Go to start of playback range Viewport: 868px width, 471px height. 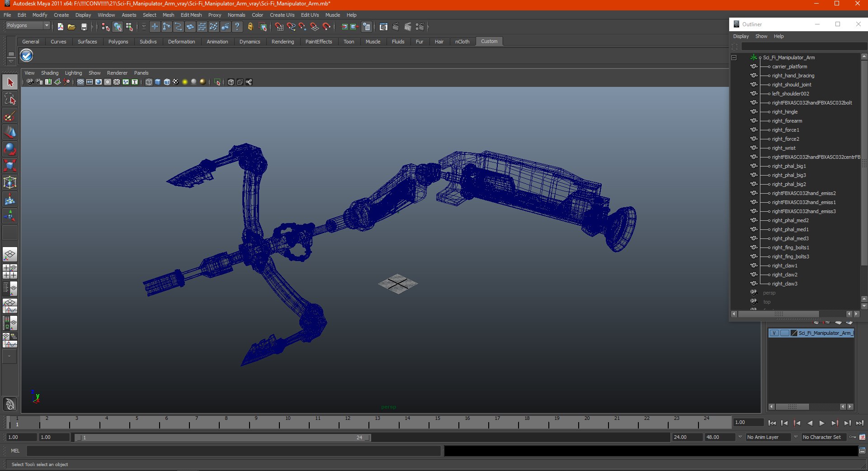click(x=772, y=423)
